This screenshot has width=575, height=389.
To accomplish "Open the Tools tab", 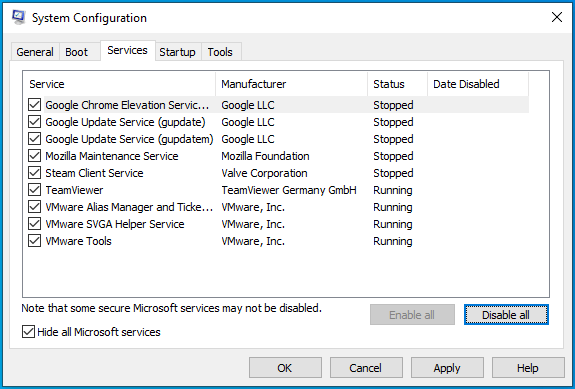I will 220,52.
